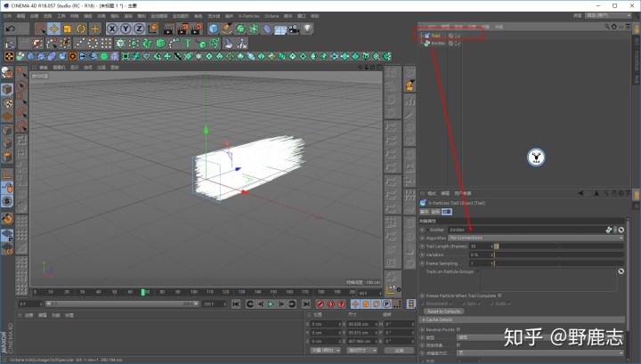The height and width of the screenshot is (364, 641).
Task: Click Trails on Particle Groups picker icon
Action: click(621, 271)
